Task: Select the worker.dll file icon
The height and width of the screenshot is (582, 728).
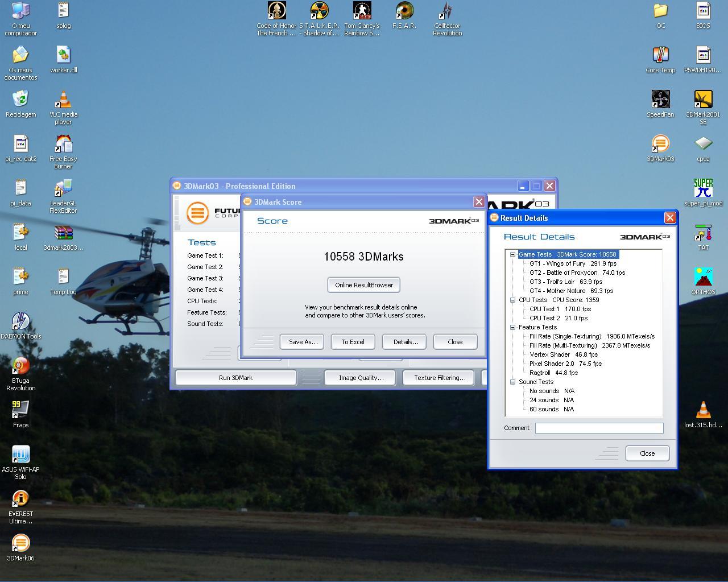Action: (x=63, y=55)
